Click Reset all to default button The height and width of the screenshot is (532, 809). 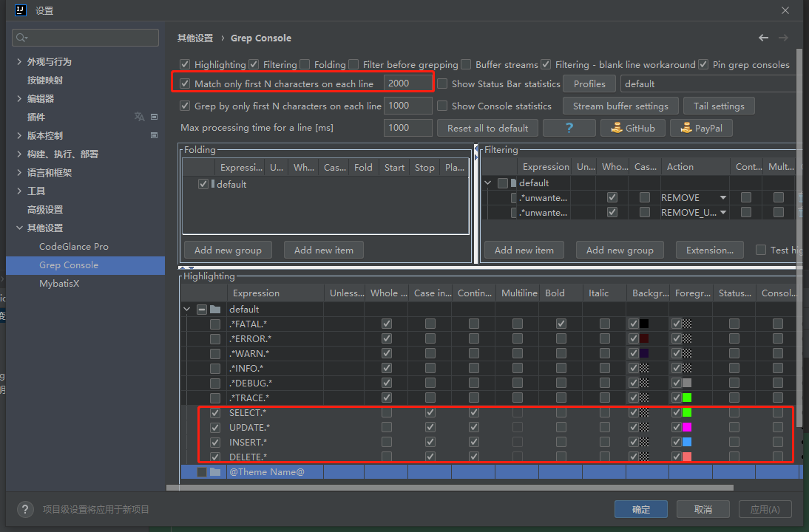pyautogui.click(x=487, y=128)
